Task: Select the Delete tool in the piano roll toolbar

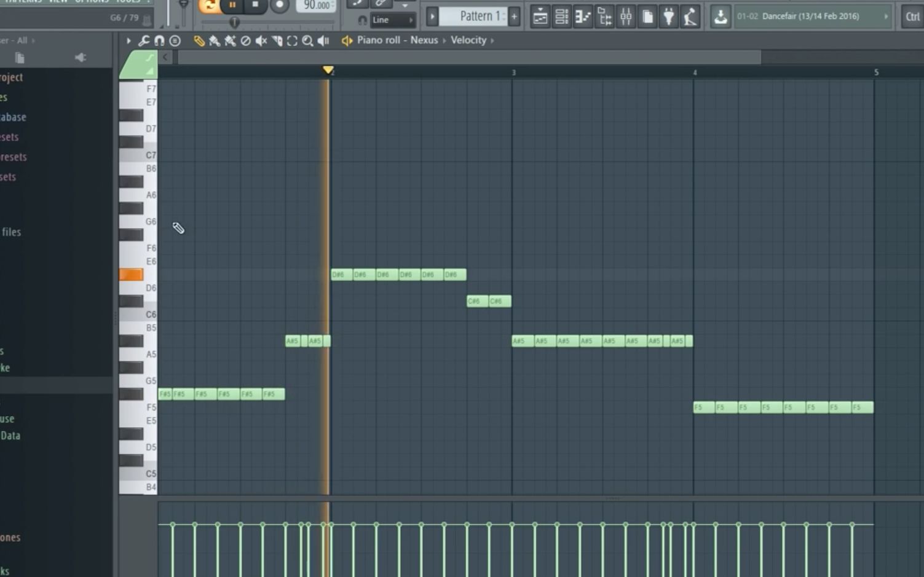Action: (x=245, y=40)
